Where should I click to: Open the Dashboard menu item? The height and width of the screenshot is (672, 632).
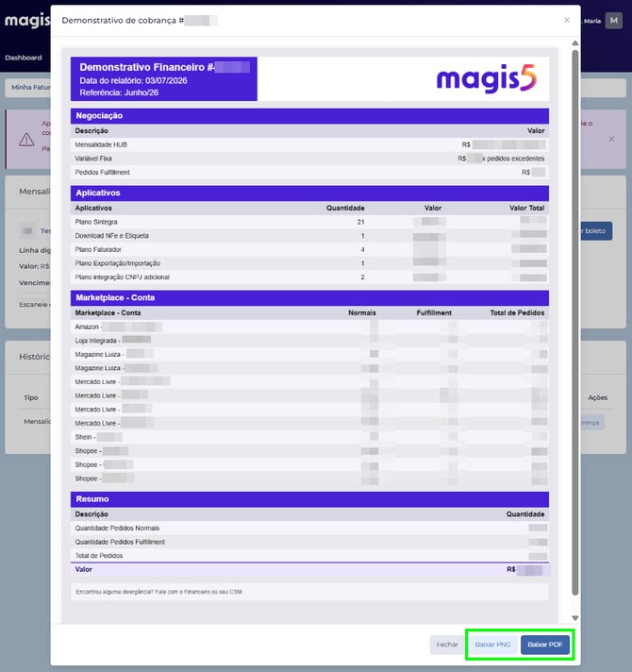24,58
